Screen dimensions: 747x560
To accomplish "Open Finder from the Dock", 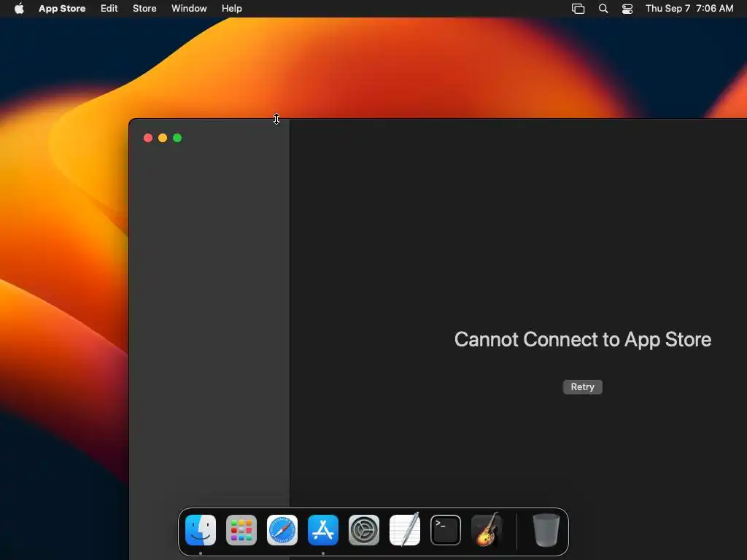I will tap(201, 530).
